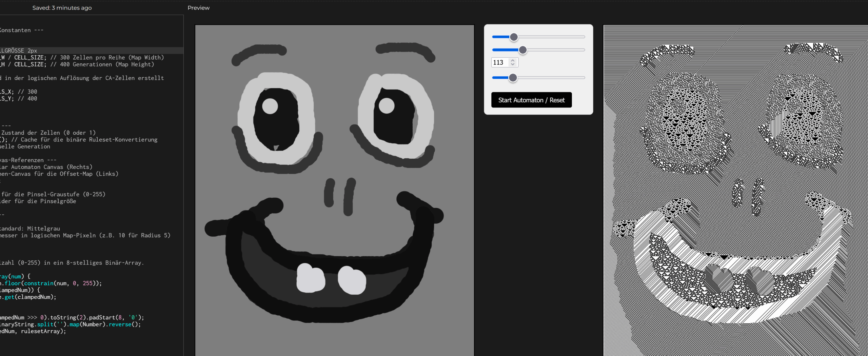Click the right eye's white highlight dot

(386, 105)
